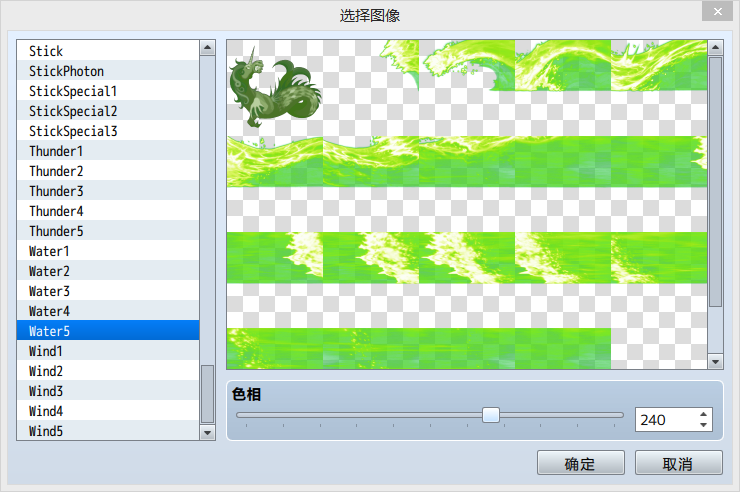Cancel with the 取消 button
The width and height of the screenshot is (740, 492).
click(678, 463)
